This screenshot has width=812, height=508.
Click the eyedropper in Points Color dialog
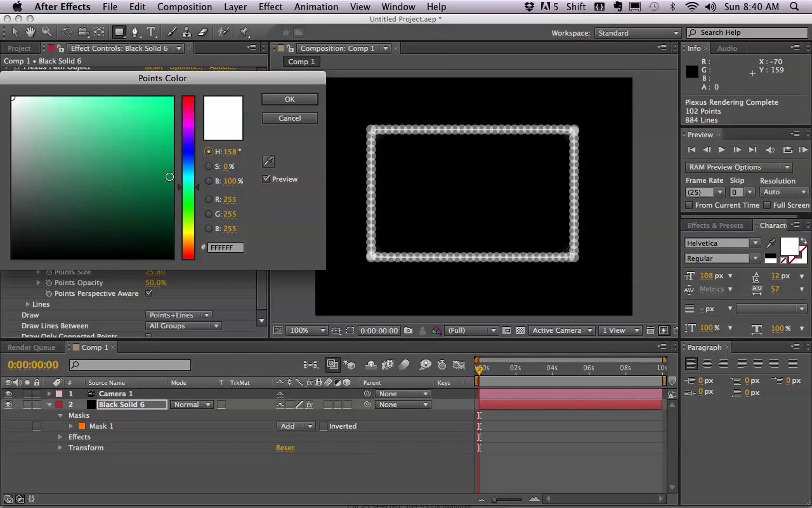[x=268, y=161]
